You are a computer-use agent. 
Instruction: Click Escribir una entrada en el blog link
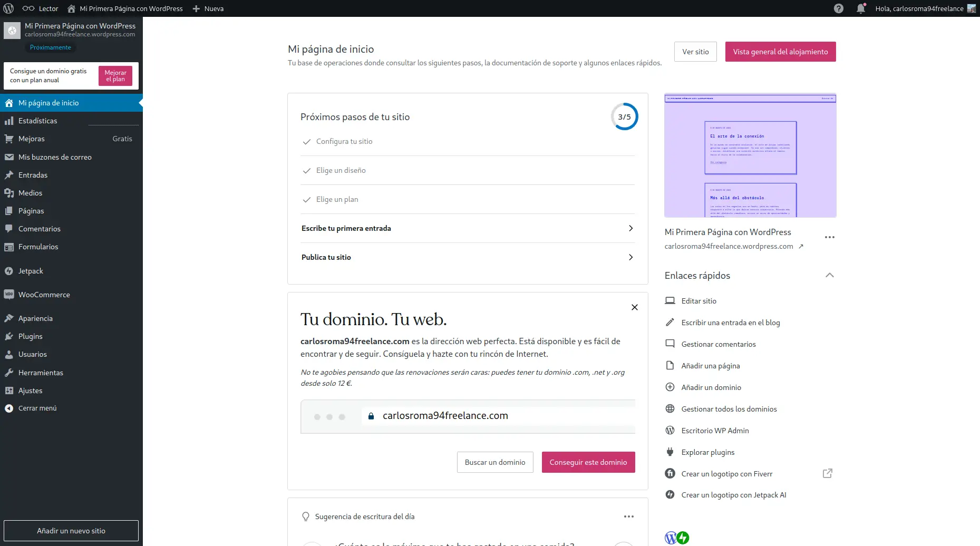pos(731,323)
